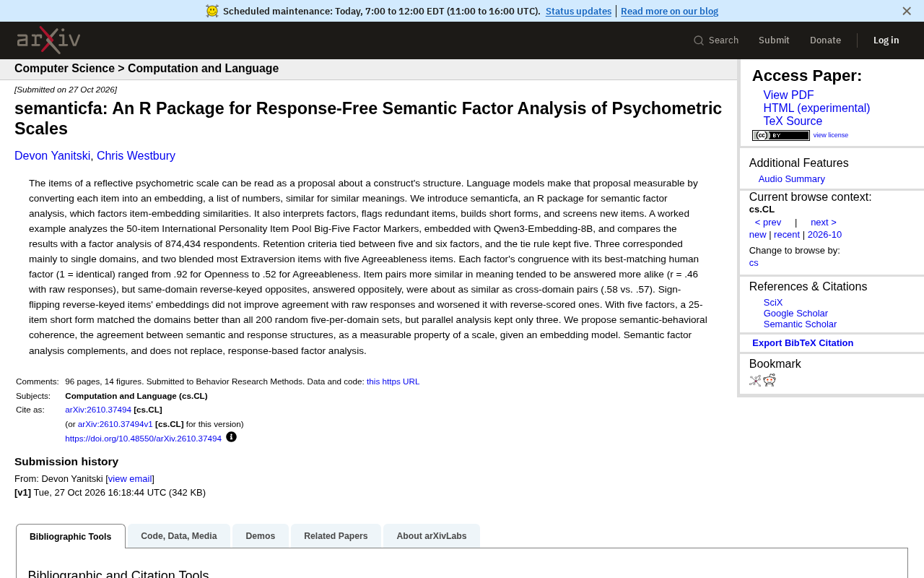Click Export BibTeX Citation
This screenshot has height=578, width=924.
tap(803, 343)
